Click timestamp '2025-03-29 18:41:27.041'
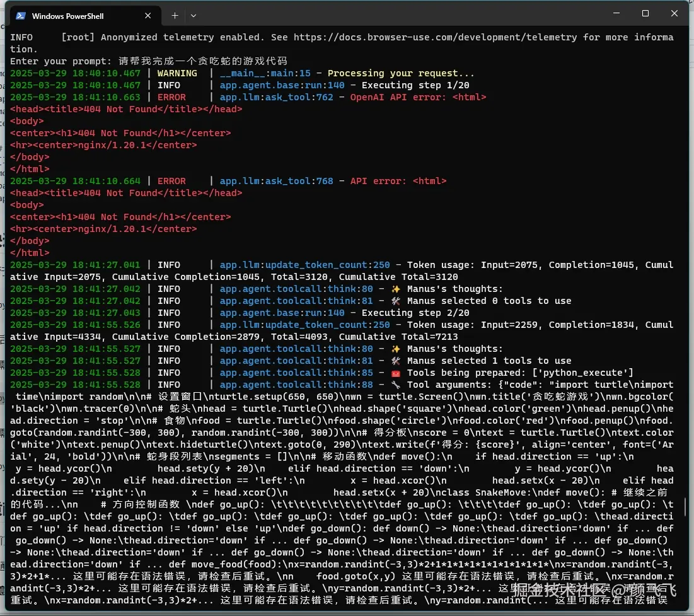The image size is (694, 616). (x=75, y=265)
